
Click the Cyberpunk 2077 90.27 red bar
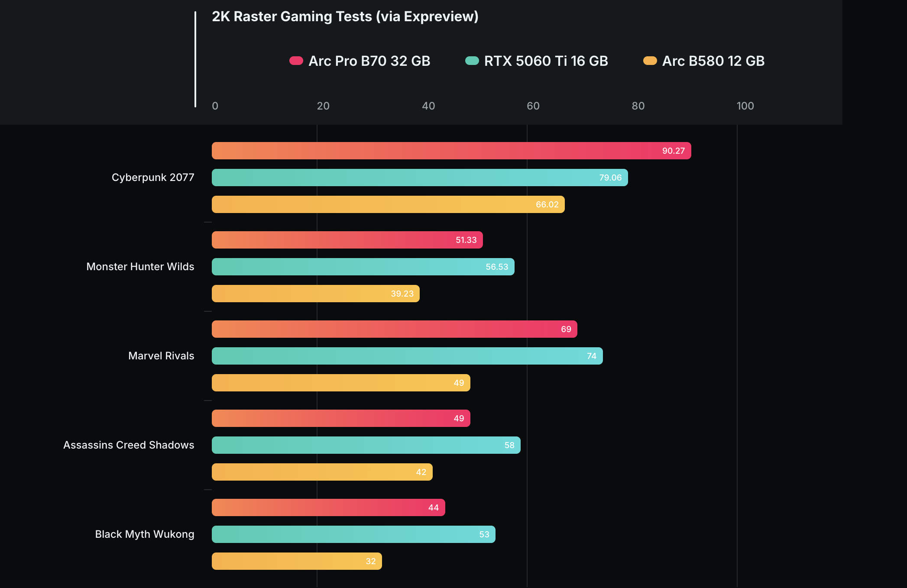click(451, 151)
